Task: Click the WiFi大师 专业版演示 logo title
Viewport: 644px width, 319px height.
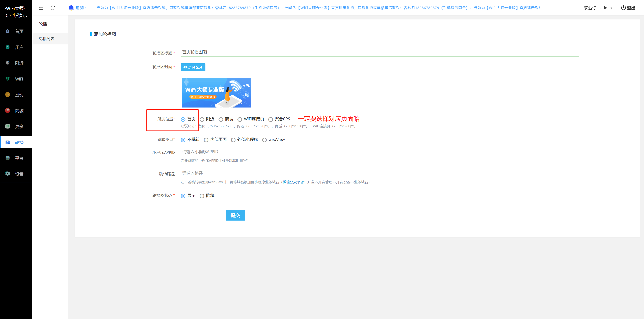Action: [16, 12]
